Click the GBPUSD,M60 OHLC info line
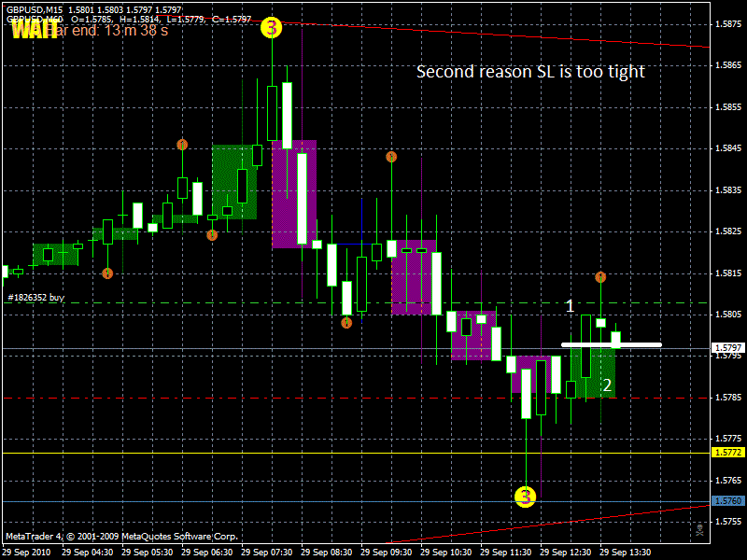 coord(129,19)
